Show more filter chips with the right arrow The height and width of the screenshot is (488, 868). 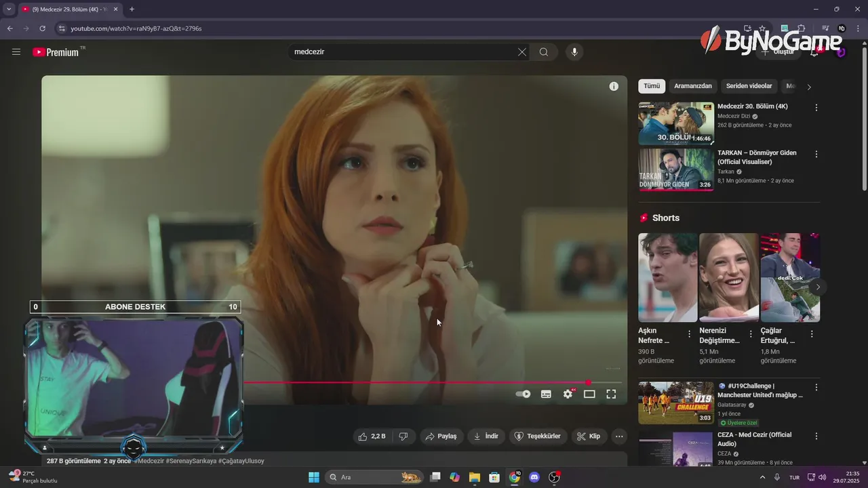[x=809, y=87]
